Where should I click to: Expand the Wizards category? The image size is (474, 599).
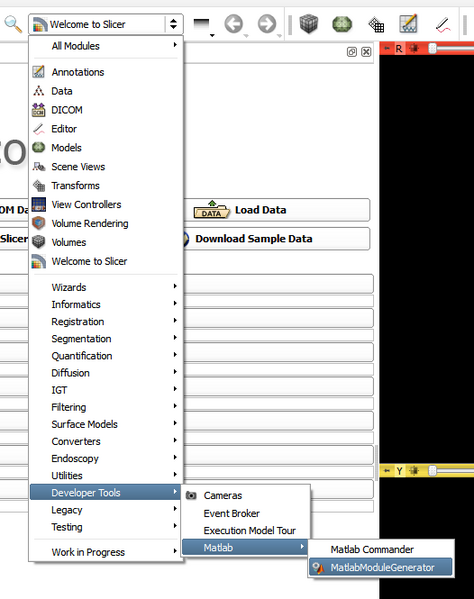click(x=106, y=287)
